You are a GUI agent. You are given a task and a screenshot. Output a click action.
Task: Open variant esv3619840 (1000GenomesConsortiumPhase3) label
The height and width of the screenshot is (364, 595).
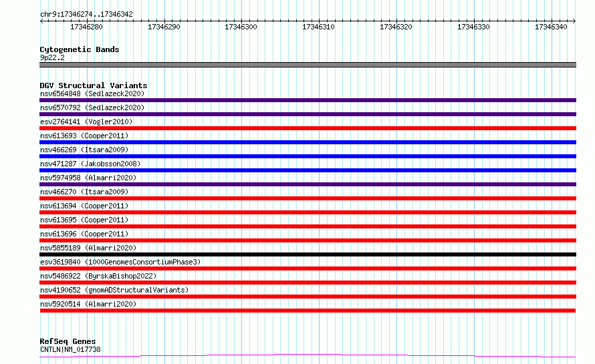(x=120, y=262)
